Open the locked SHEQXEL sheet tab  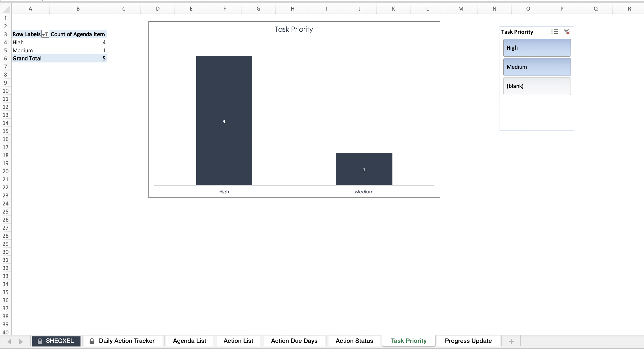(x=56, y=341)
